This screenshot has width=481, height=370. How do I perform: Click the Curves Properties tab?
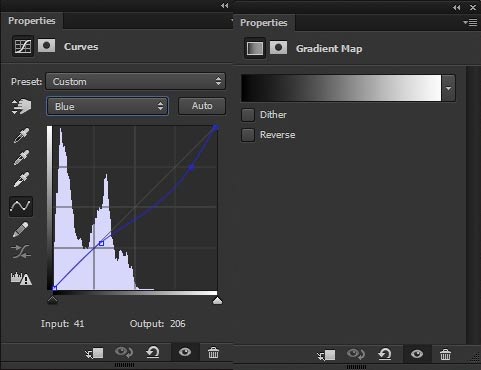pyautogui.click(x=32, y=21)
